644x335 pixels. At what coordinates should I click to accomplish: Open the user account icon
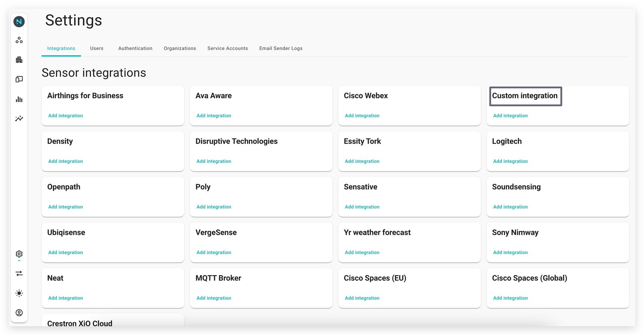pyautogui.click(x=19, y=313)
